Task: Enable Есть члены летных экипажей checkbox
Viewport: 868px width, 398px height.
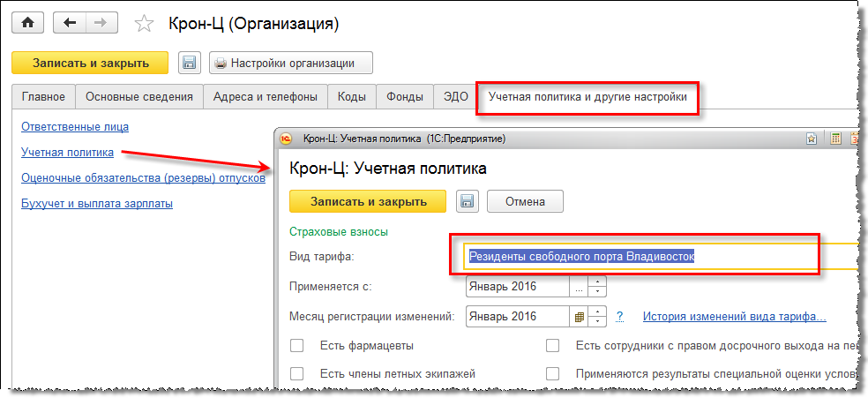Action: 297,373
